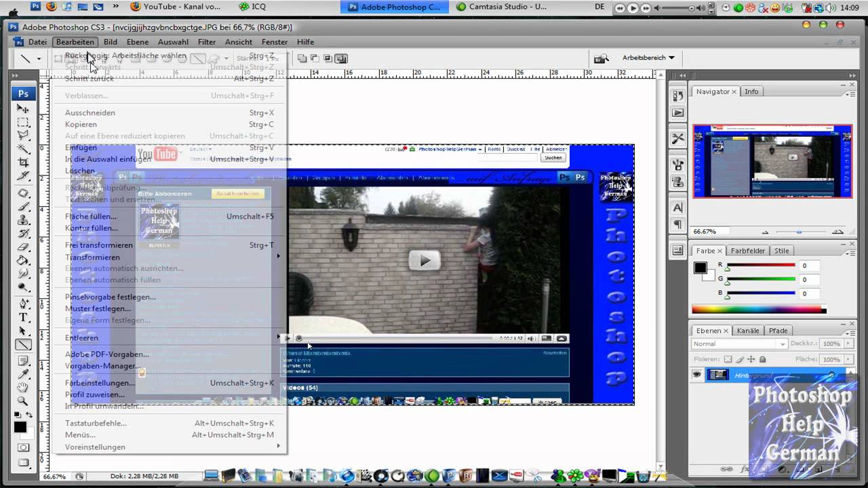Toggle lock position in Ebenen panel
The image size is (868, 488).
(751, 359)
